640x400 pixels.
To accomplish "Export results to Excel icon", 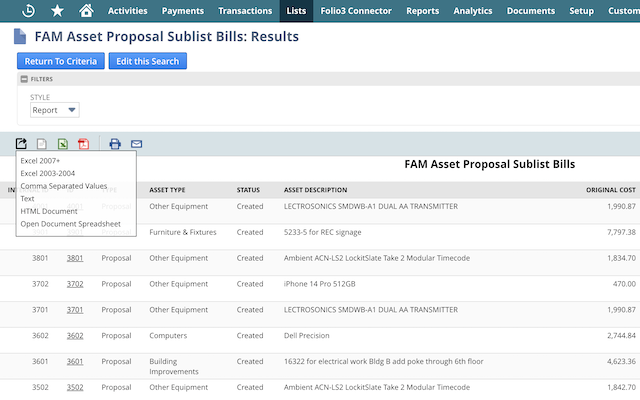I will (x=62, y=144).
